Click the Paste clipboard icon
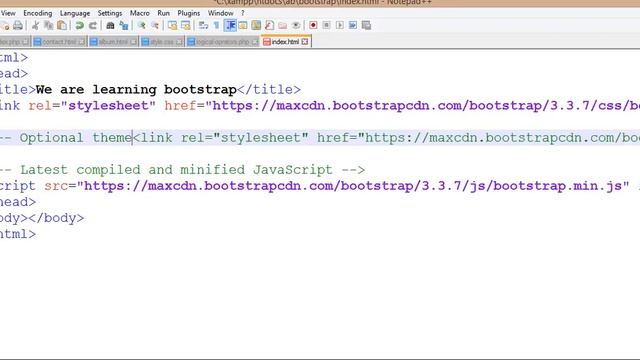640x360 pixels. coord(62,25)
